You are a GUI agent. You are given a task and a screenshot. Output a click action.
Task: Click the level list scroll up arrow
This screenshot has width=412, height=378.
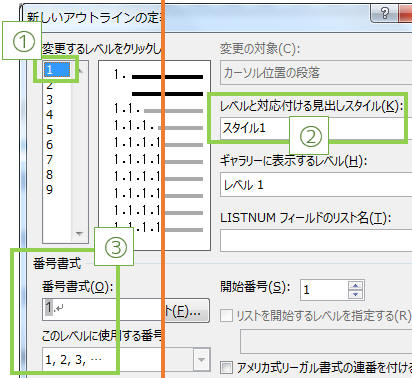click(80, 70)
